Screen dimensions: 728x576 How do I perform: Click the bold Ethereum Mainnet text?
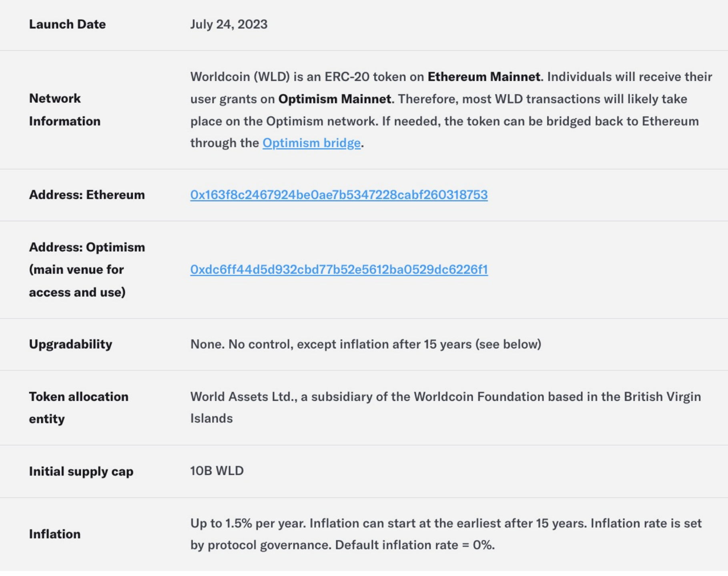483,77
